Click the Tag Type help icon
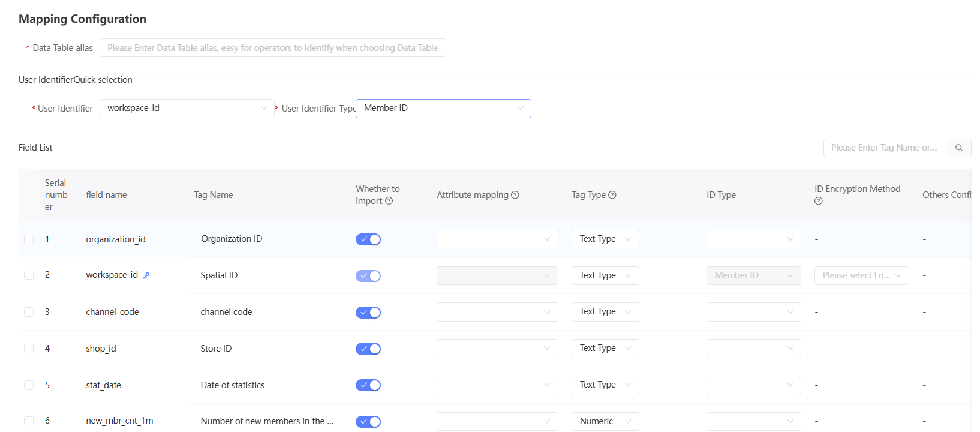980x432 pixels. coord(612,195)
